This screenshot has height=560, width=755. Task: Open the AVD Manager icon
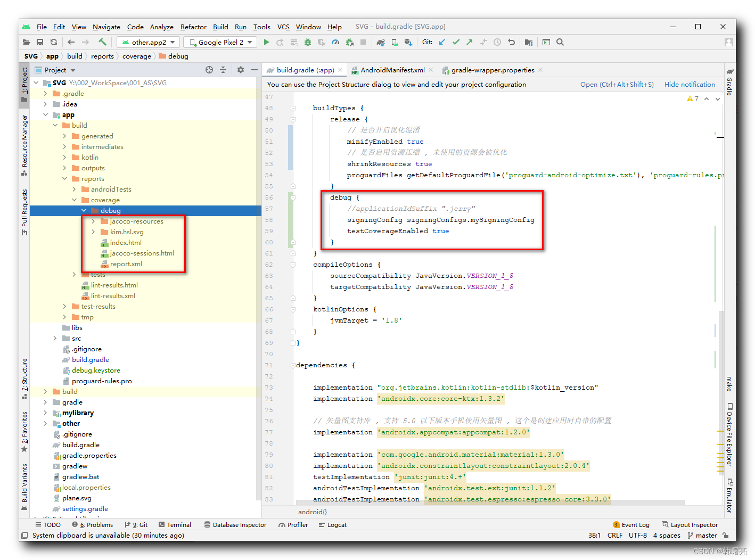(395, 42)
